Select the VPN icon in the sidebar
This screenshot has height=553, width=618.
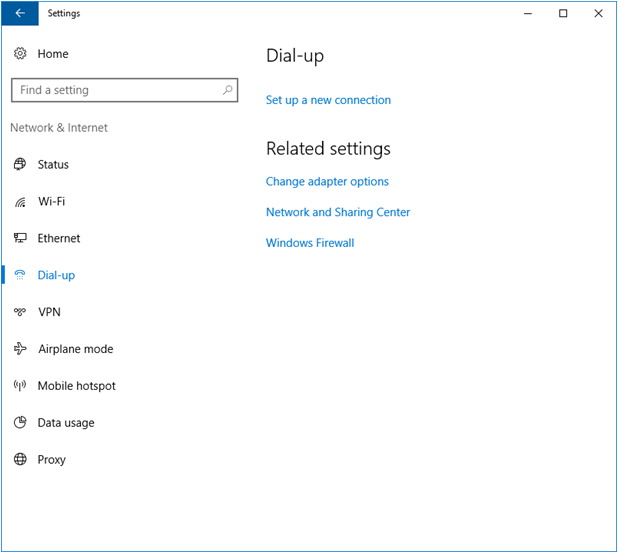click(x=20, y=312)
